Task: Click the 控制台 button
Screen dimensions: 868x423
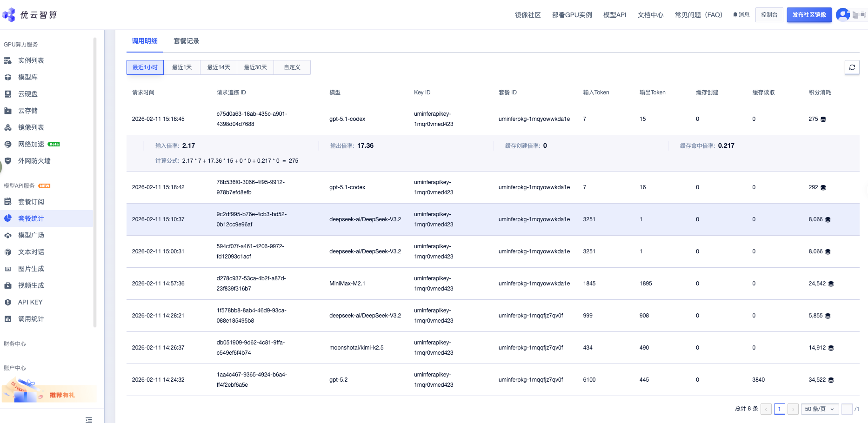Action: coord(769,15)
